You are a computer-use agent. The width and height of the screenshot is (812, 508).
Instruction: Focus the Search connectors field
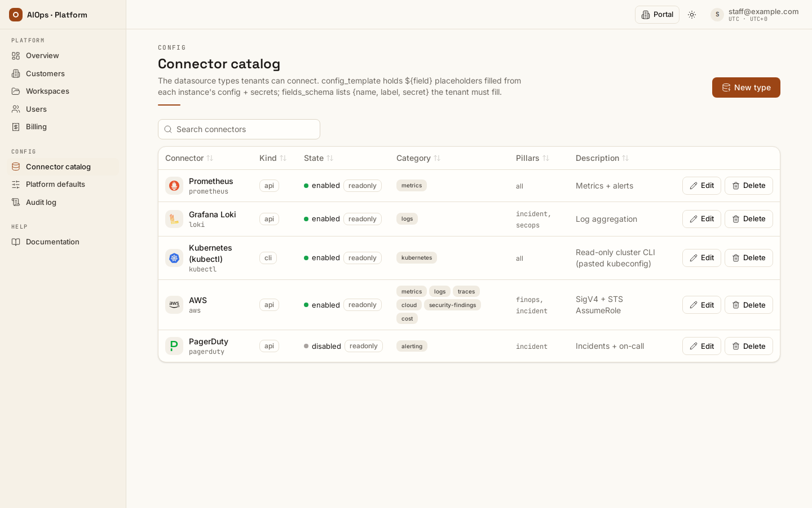coord(239,129)
